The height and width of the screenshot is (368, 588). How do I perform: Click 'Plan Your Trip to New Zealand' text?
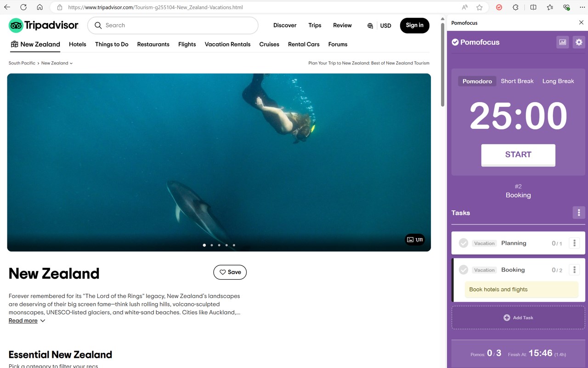pos(369,63)
